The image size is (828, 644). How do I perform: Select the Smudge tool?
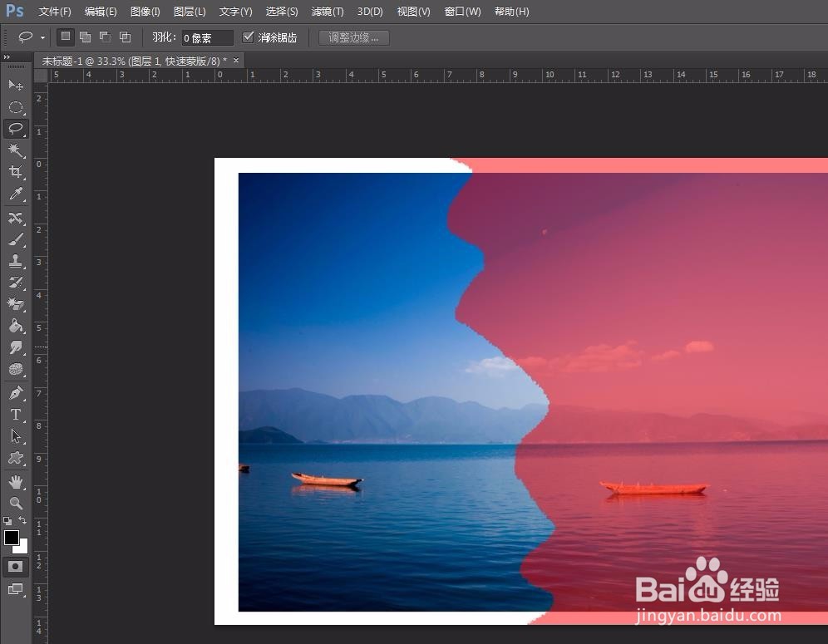[x=16, y=347]
